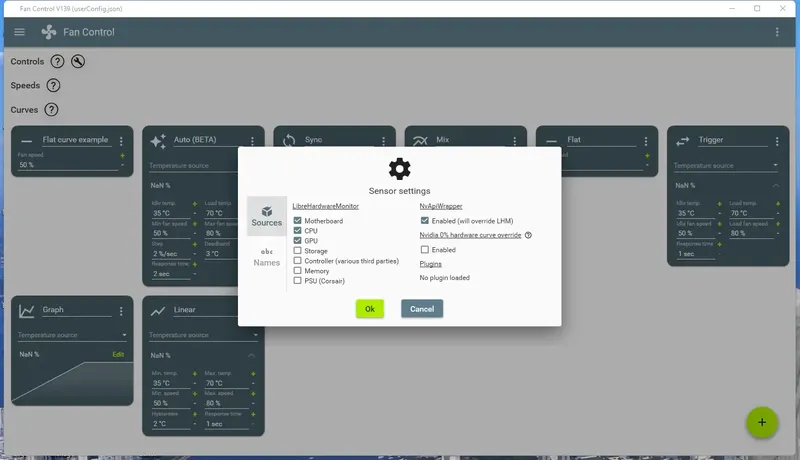This screenshot has height=460, width=800.
Task: Increase Trigger Idle temp with plus
Action: (x=719, y=203)
